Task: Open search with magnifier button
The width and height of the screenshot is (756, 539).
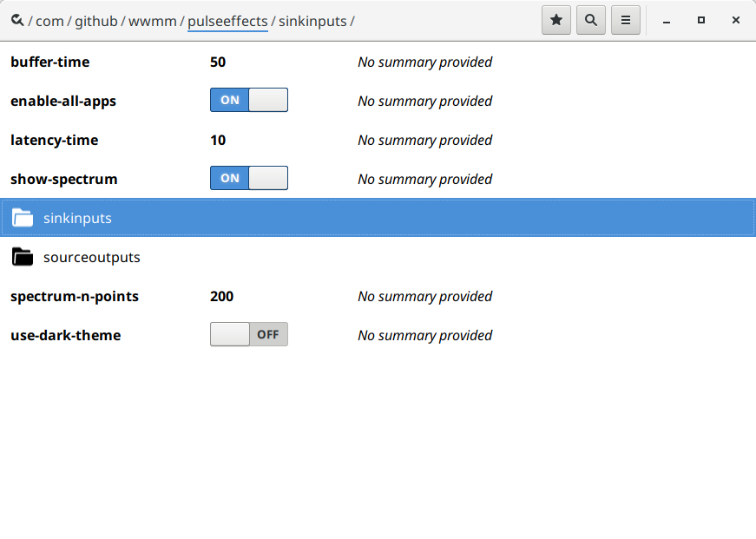Action: (591, 20)
